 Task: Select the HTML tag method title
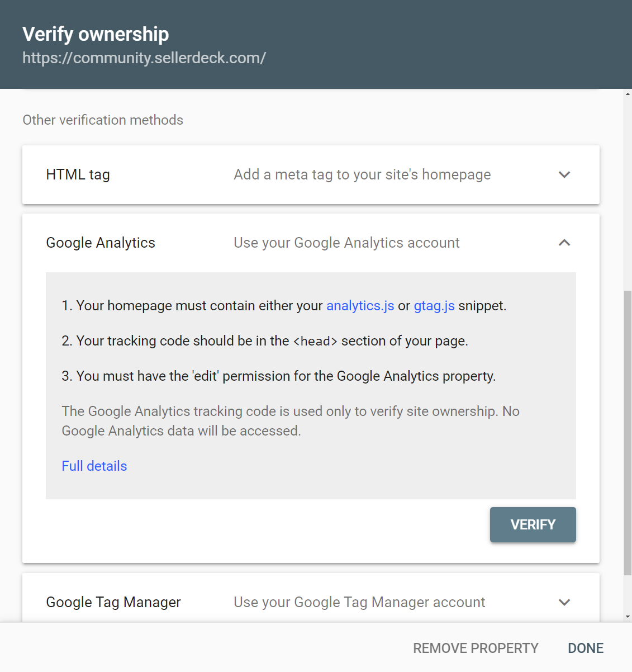78,174
